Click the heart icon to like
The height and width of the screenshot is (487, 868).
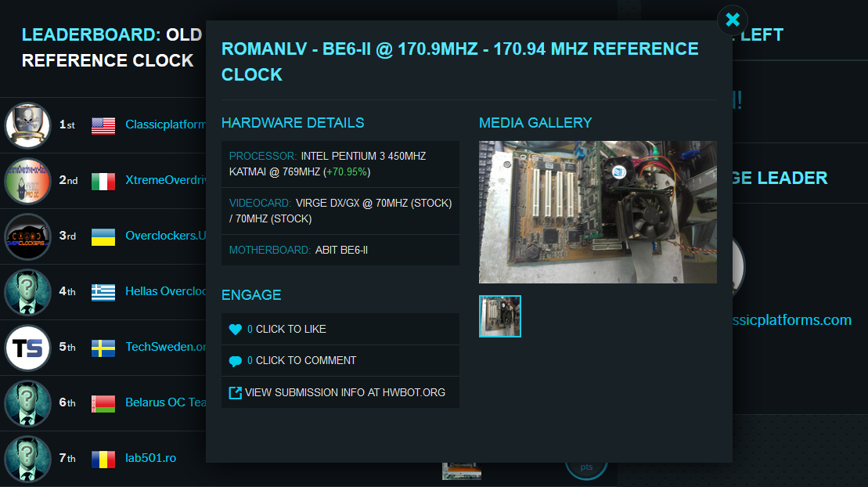point(236,329)
